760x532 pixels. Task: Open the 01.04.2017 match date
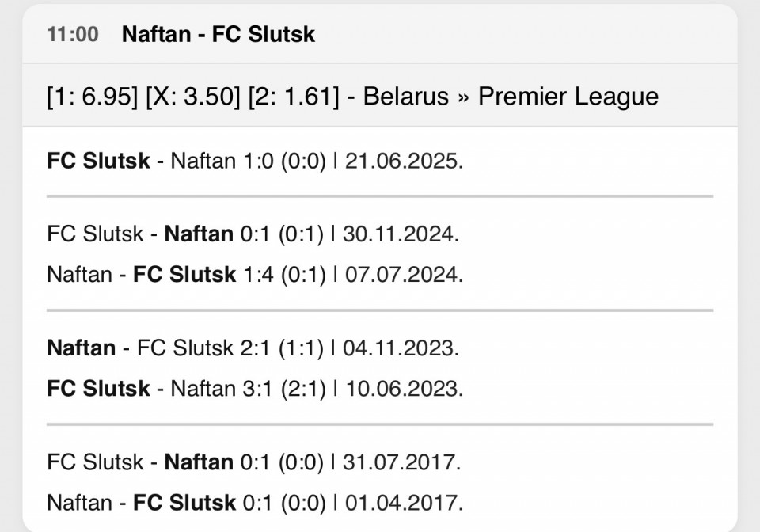pyautogui.click(x=402, y=503)
